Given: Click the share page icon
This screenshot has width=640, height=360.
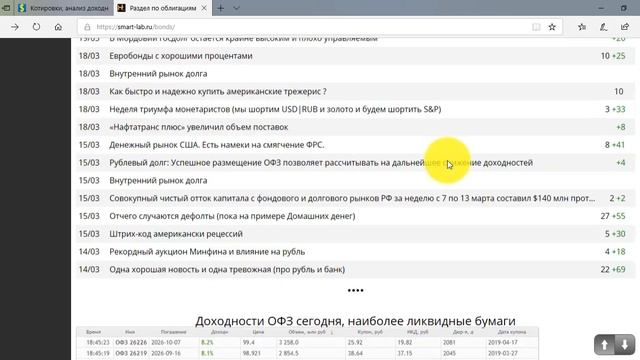Looking at the screenshot, I should click(x=624, y=27).
